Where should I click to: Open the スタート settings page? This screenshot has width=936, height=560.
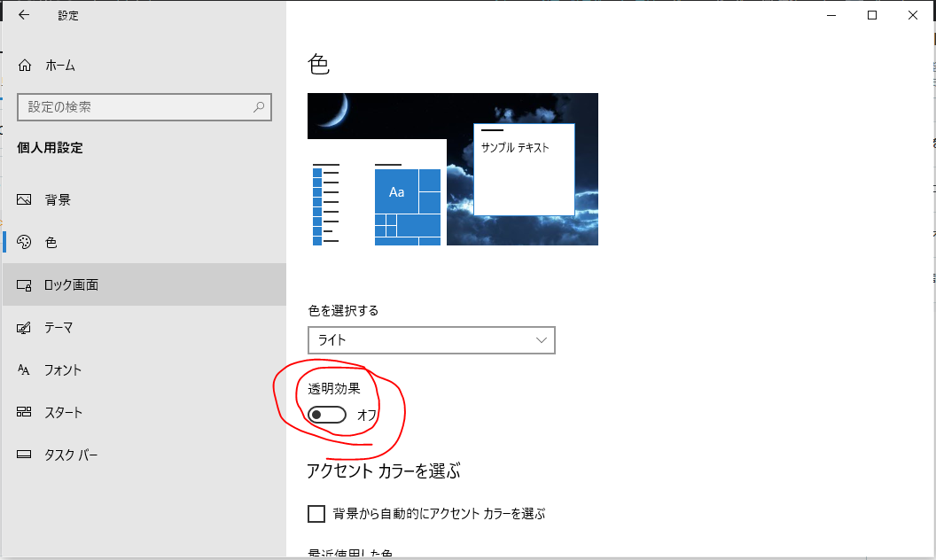(144, 412)
